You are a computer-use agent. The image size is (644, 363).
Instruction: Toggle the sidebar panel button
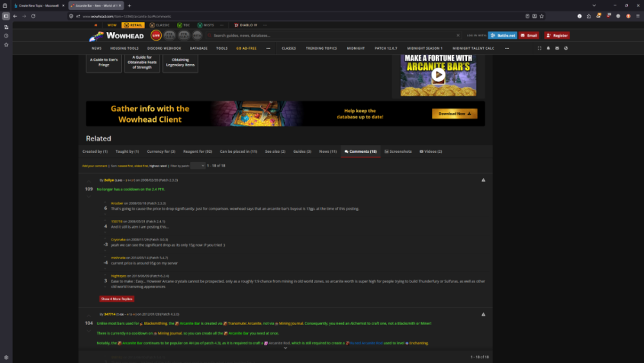click(x=6, y=16)
